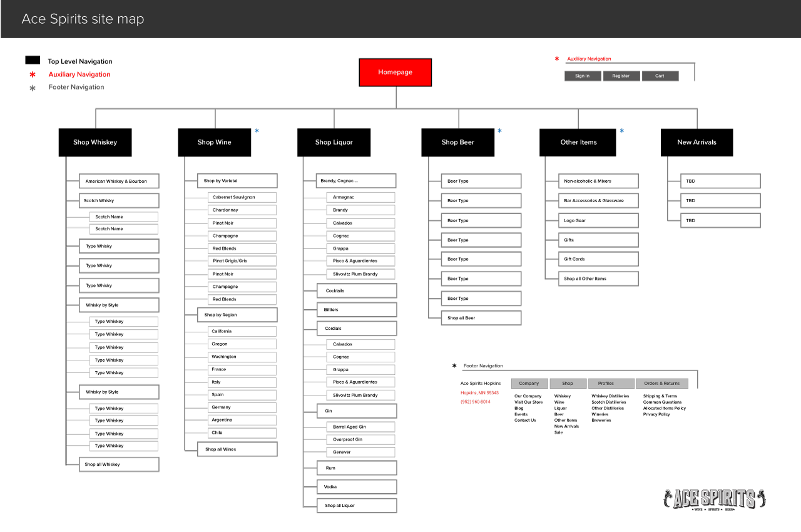
Task: Click the Rum node
Action: tap(357, 468)
